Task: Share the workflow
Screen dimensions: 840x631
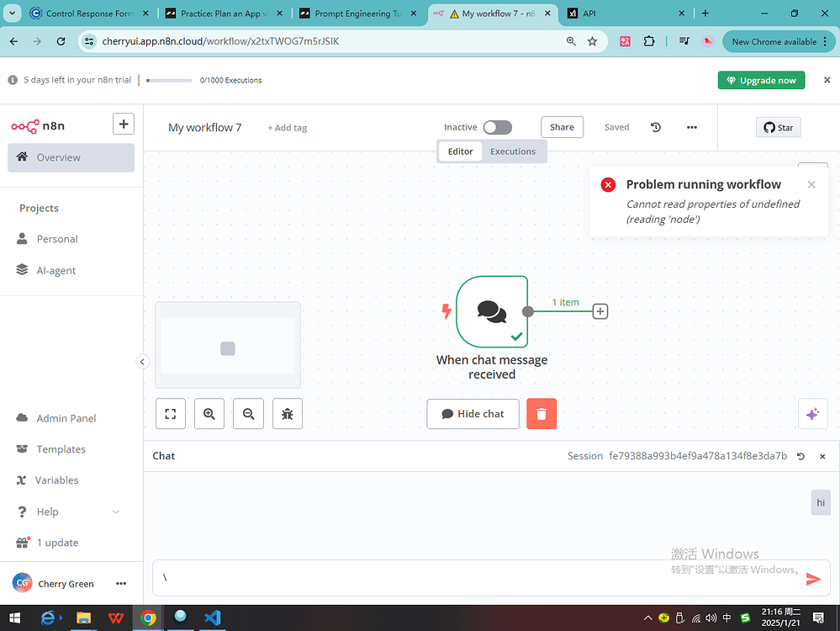Action: pyautogui.click(x=561, y=126)
